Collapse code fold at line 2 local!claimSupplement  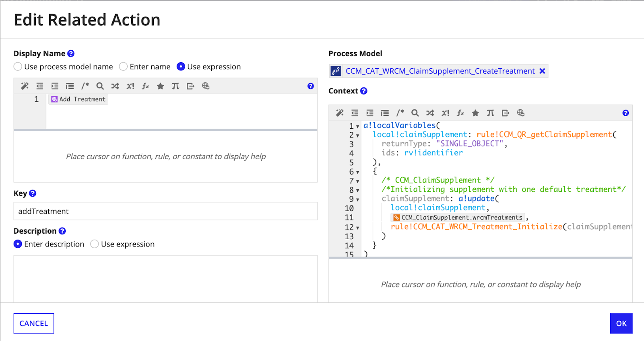(x=357, y=136)
